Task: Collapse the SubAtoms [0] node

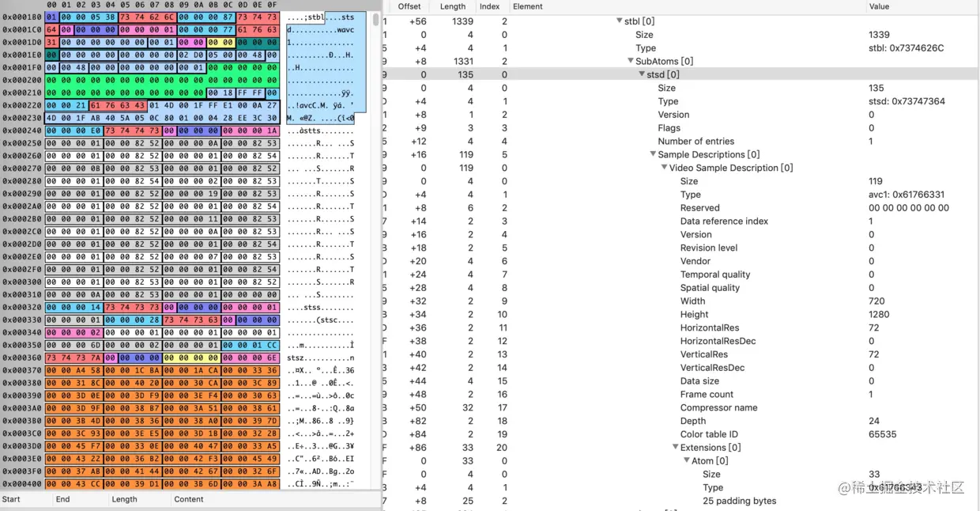Action: point(631,61)
